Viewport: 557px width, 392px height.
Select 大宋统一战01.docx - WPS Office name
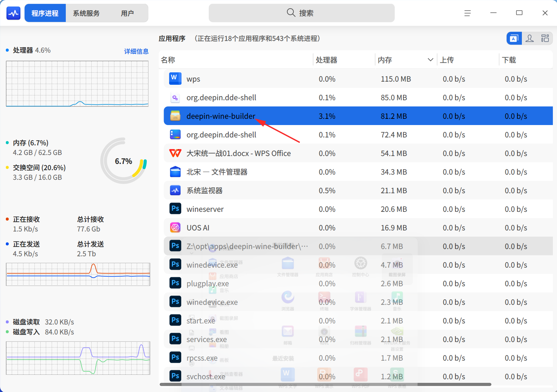click(239, 153)
